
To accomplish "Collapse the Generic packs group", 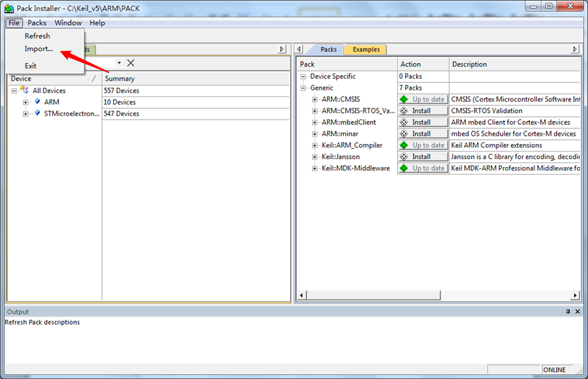I will coord(303,88).
